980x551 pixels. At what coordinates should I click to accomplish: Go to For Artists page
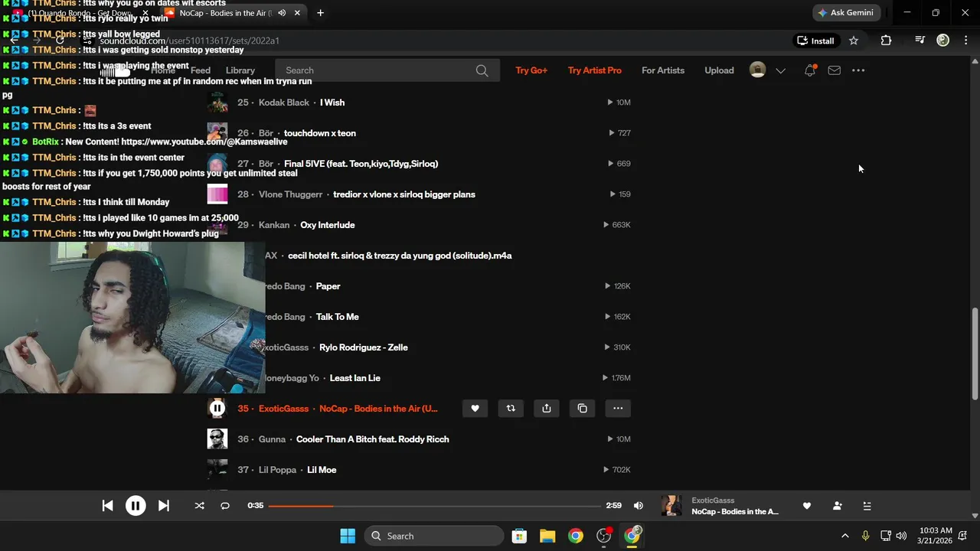click(663, 70)
